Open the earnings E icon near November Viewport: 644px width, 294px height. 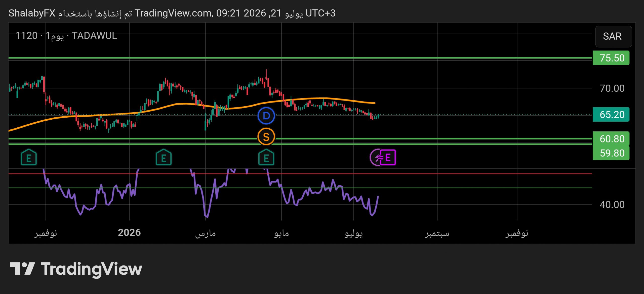pos(29,157)
